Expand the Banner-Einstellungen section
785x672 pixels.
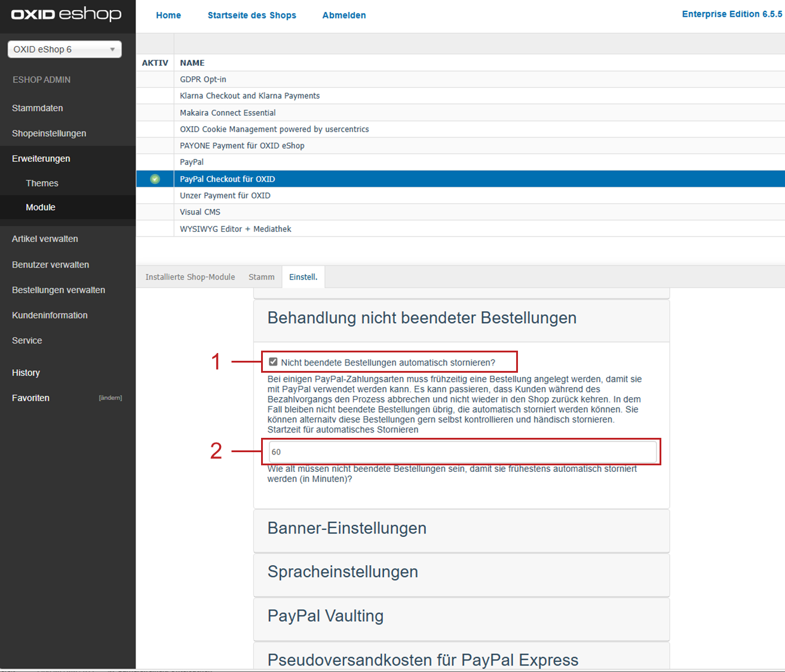click(346, 529)
